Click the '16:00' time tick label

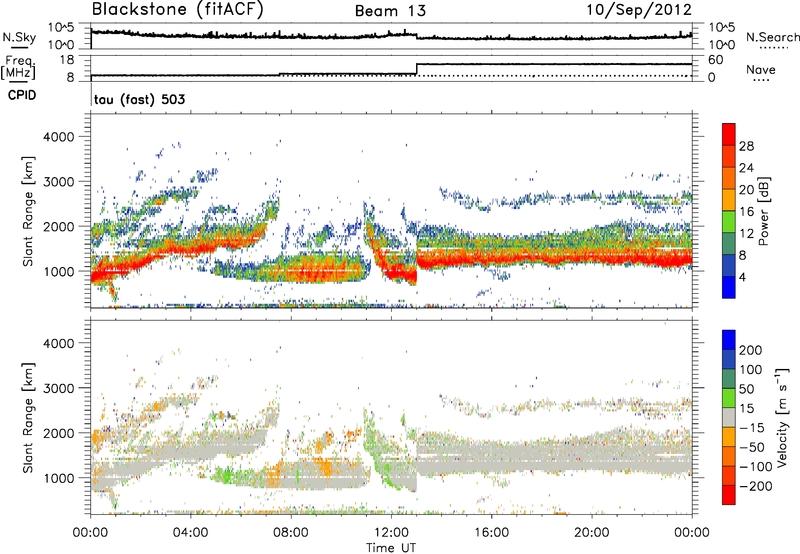(x=491, y=533)
